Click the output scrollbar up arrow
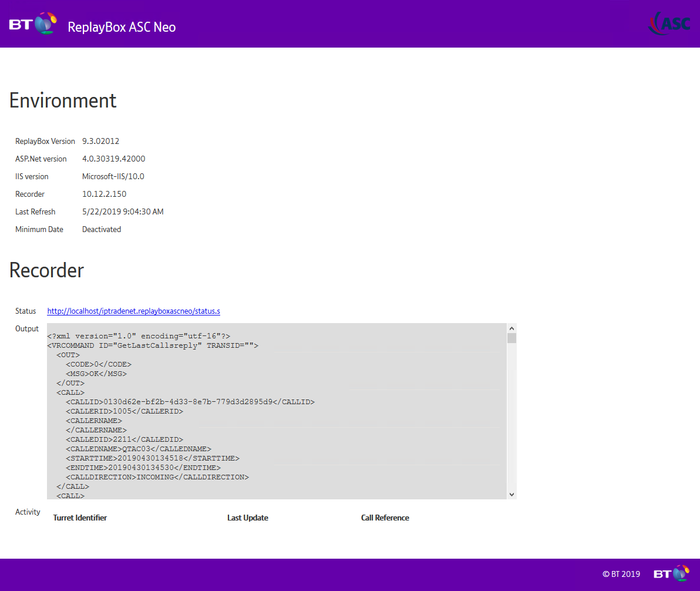The height and width of the screenshot is (591, 700). (511, 328)
